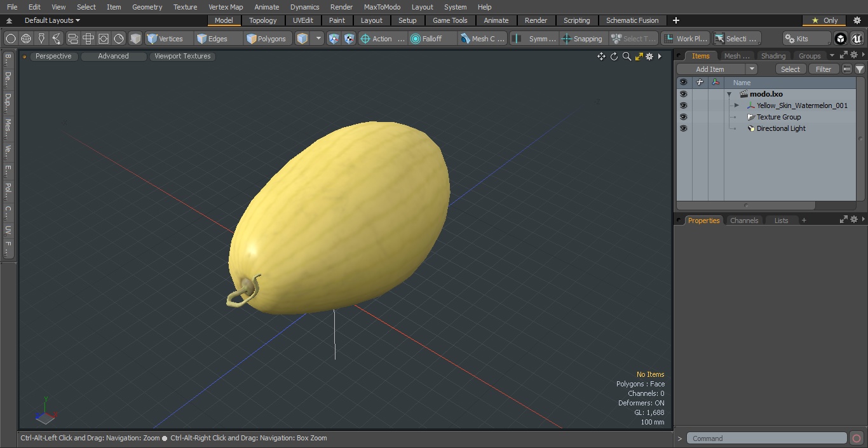Click viewport rotate icon

pyautogui.click(x=614, y=57)
